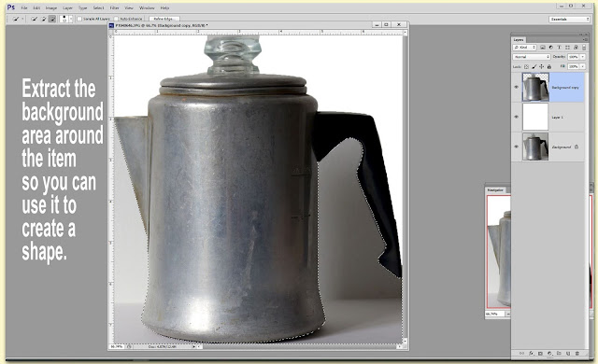Choose the New Selection brush mode

(35, 19)
